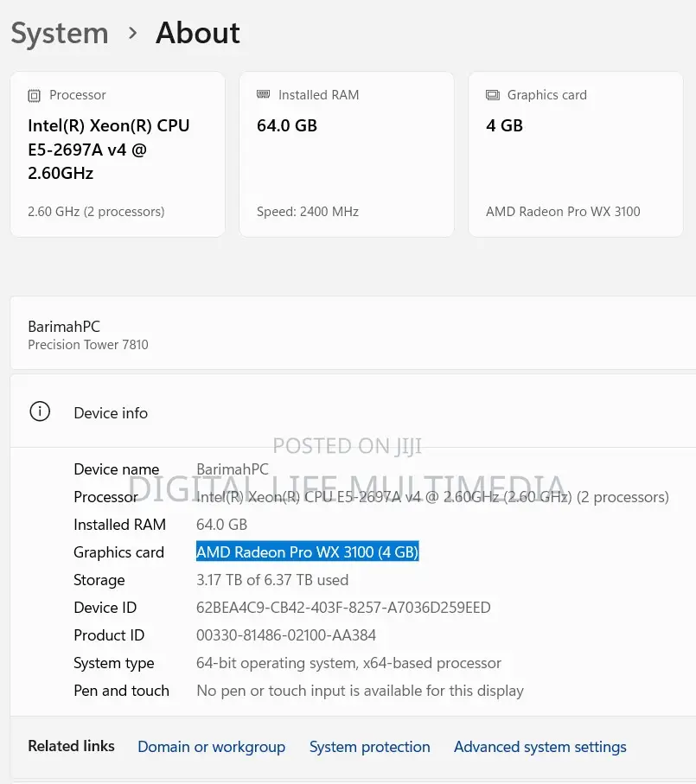Click the Graphics card label in Device info
The width and height of the screenshot is (696, 784).
[x=119, y=552]
